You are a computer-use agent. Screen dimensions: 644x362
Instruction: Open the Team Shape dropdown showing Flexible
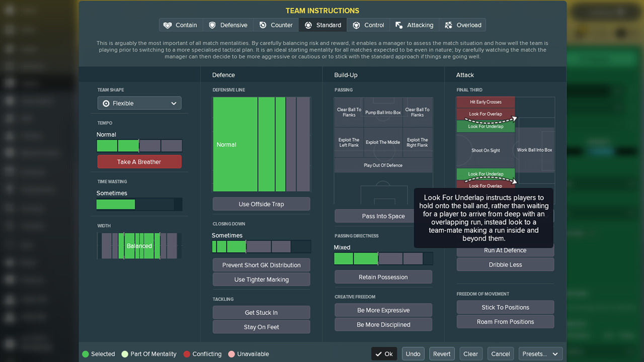click(139, 103)
